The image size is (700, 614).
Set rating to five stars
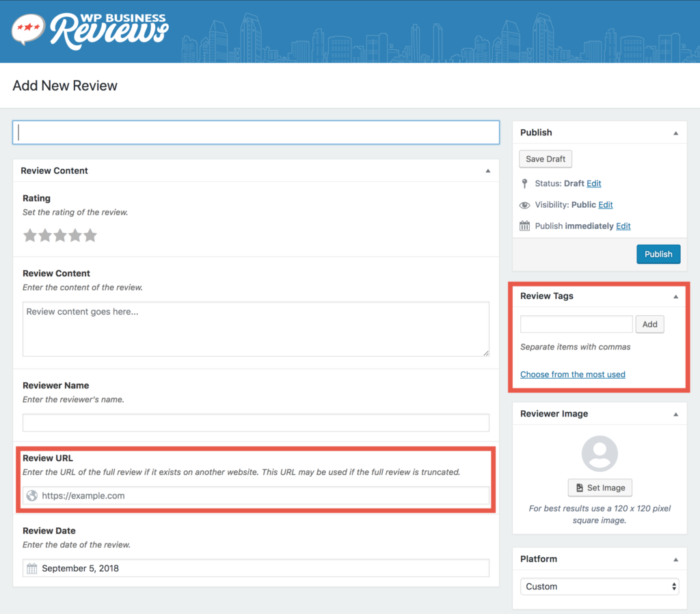pyautogui.click(x=90, y=235)
